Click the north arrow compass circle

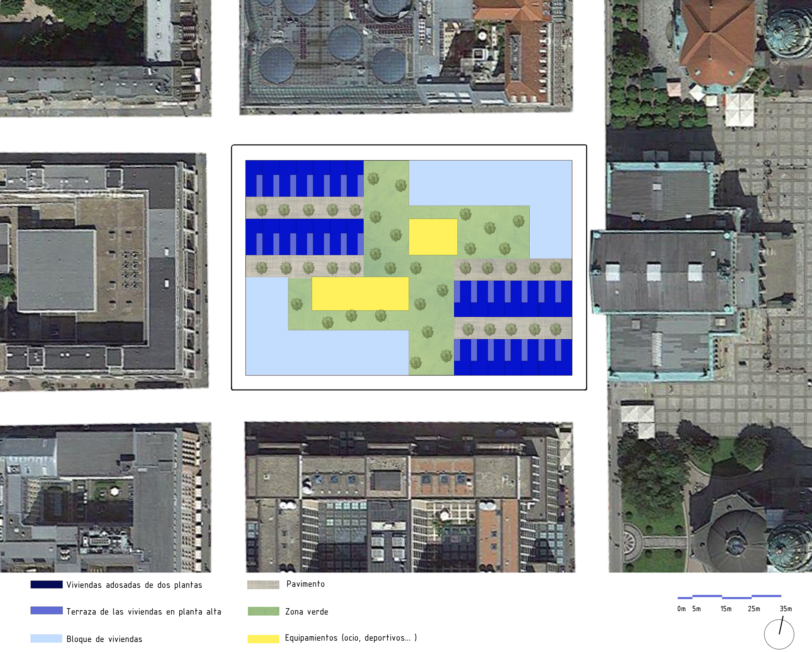coord(779,634)
